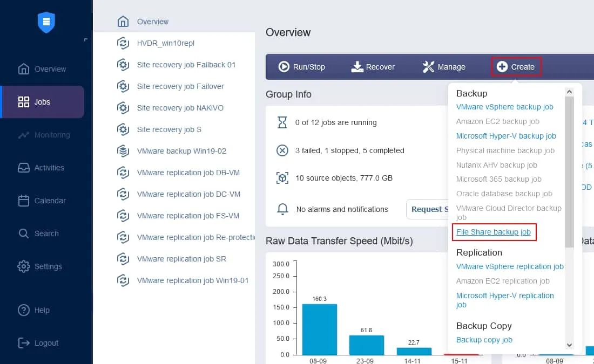Select Site recovery job Failover
The image size is (594, 364).
click(x=180, y=86)
